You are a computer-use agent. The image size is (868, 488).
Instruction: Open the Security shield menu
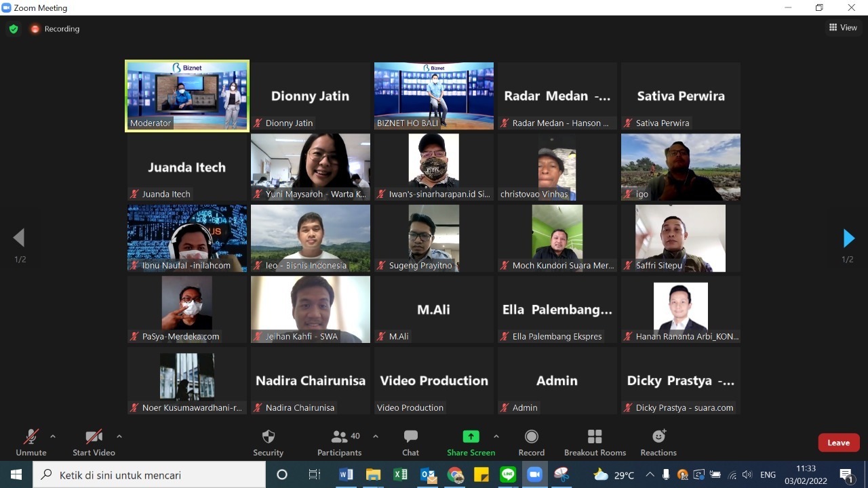pos(268,442)
